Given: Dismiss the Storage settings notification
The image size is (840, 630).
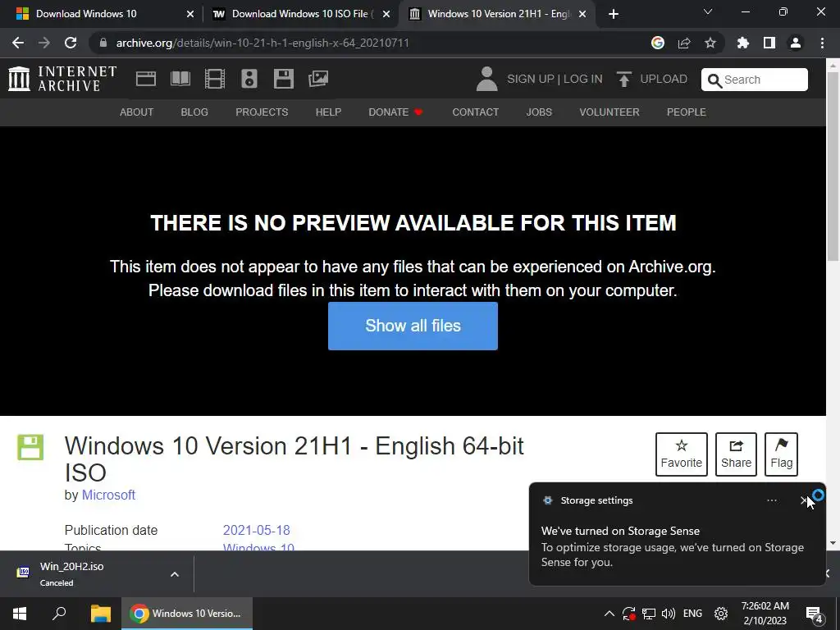Looking at the screenshot, I should pos(804,500).
